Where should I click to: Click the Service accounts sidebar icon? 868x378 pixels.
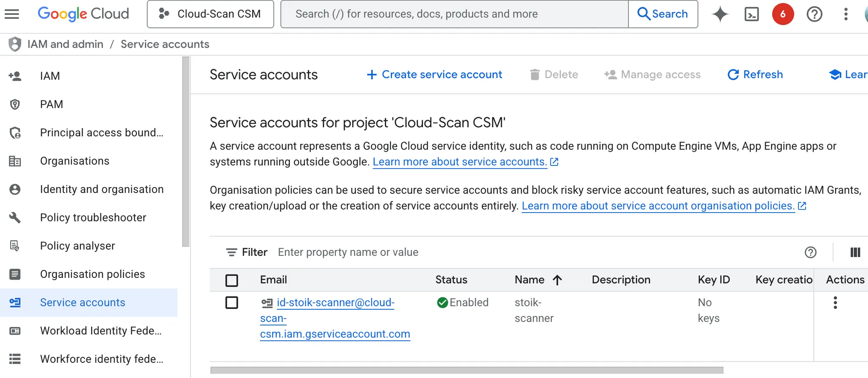coord(15,302)
